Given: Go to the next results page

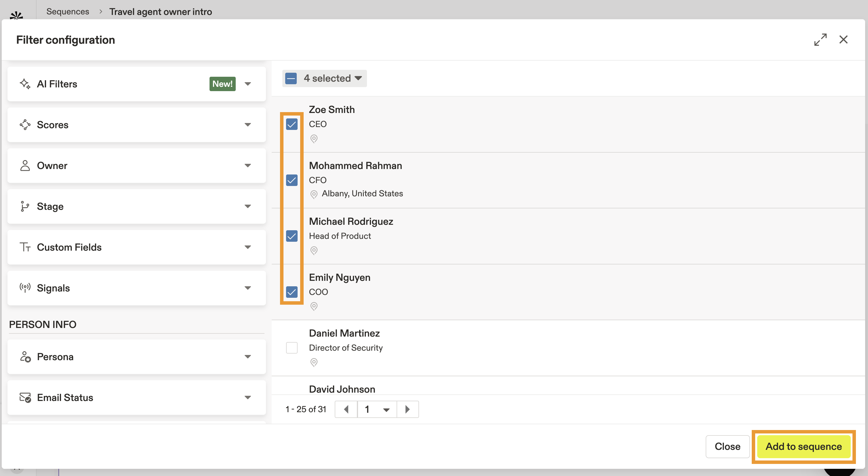Looking at the screenshot, I should coord(408,409).
